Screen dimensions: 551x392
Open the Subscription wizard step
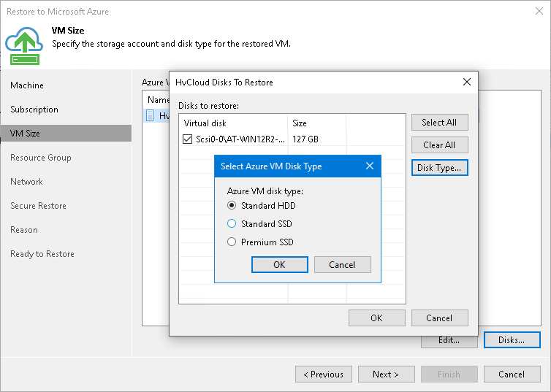tap(34, 109)
